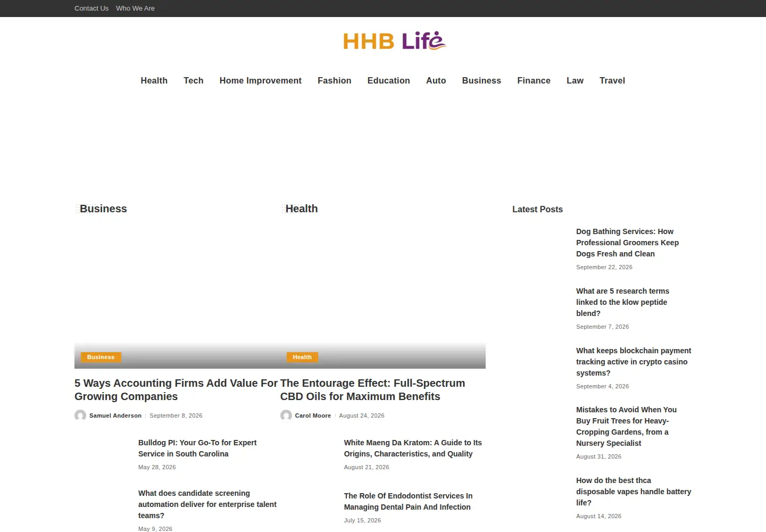The image size is (766, 532).
Task: Open 'Bulldog PI' South Carolina article
Action: 197,448
